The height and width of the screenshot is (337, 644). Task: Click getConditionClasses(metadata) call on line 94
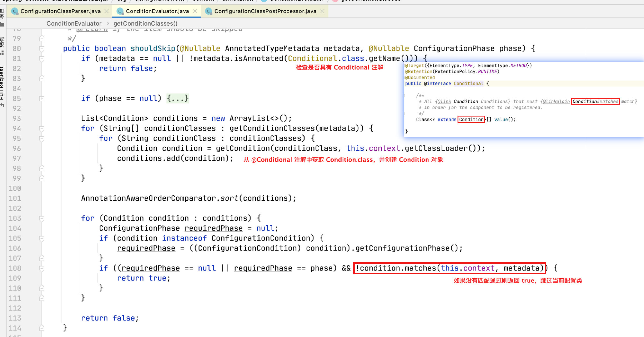(x=297, y=128)
